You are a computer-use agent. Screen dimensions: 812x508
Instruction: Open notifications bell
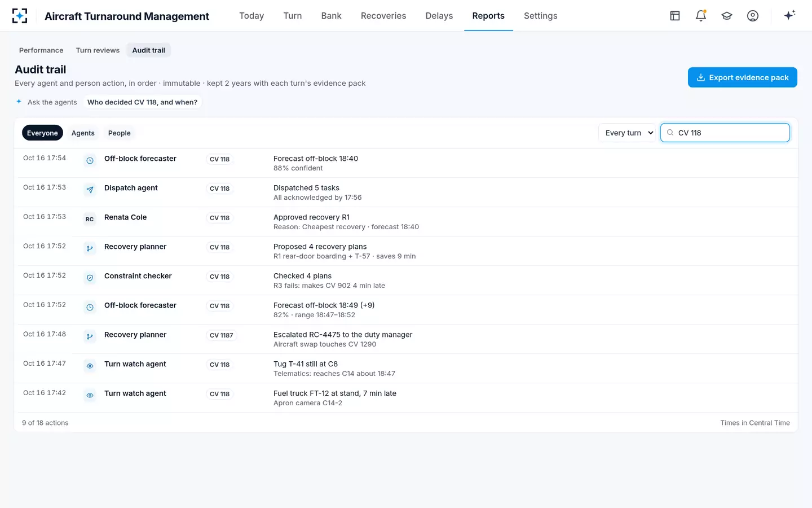click(x=701, y=16)
